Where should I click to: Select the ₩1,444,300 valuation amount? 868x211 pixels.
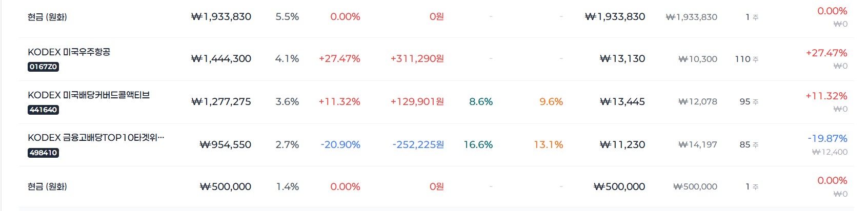click(x=221, y=58)
